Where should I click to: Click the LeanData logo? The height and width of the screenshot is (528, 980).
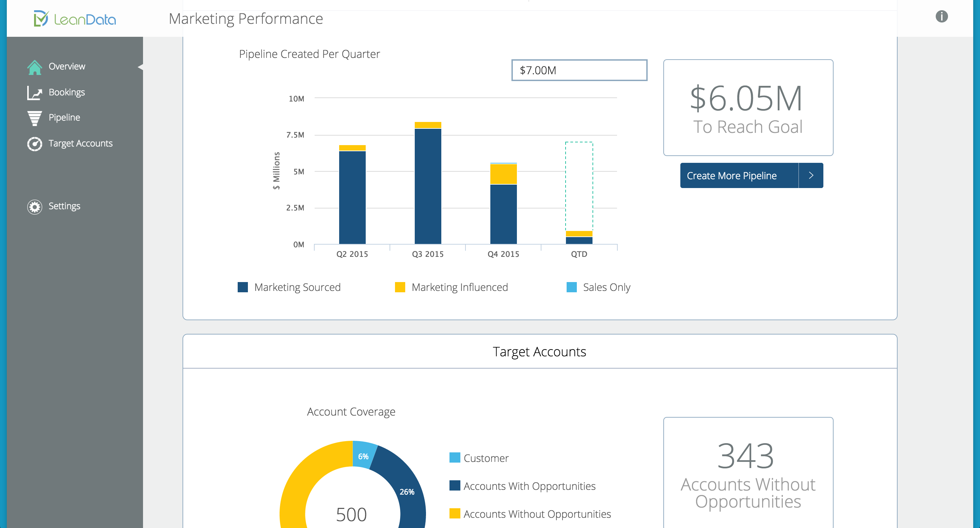point(75,19)
